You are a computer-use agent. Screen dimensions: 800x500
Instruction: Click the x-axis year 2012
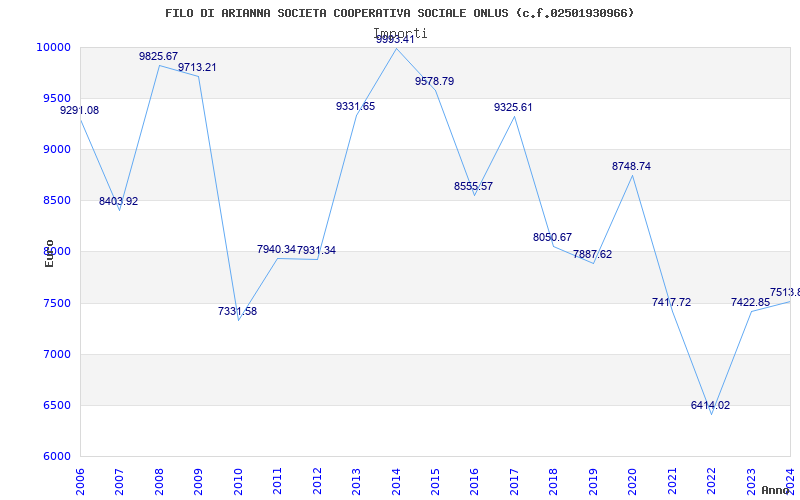(317, 482)
